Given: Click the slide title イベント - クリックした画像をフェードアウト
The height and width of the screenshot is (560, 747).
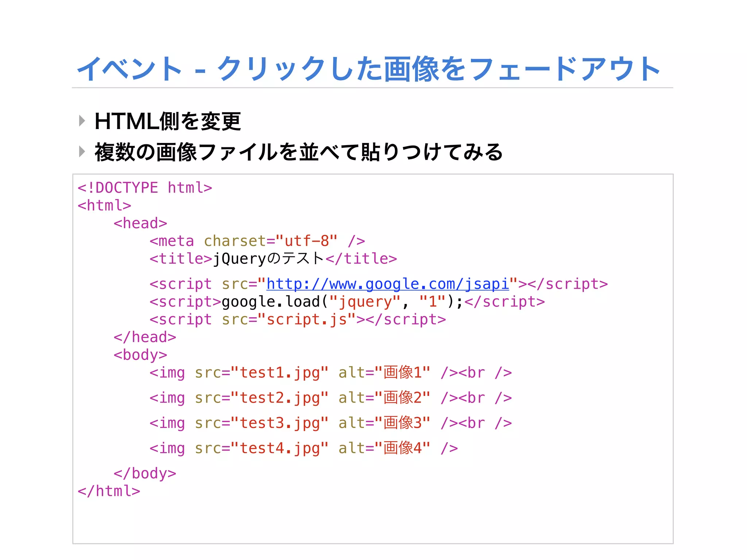Looking at the screenshot, I should (369, 69).
